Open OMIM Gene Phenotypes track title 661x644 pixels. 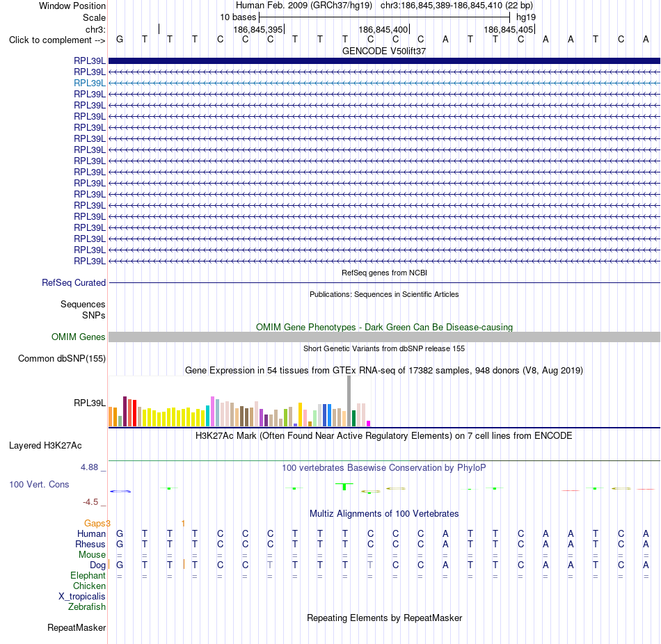(x=384, y=327)
